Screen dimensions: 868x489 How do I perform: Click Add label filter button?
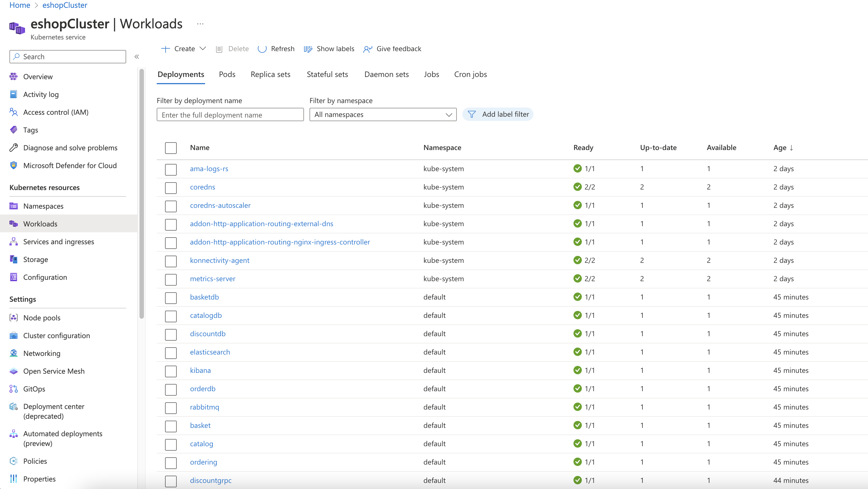pos(498,114)
